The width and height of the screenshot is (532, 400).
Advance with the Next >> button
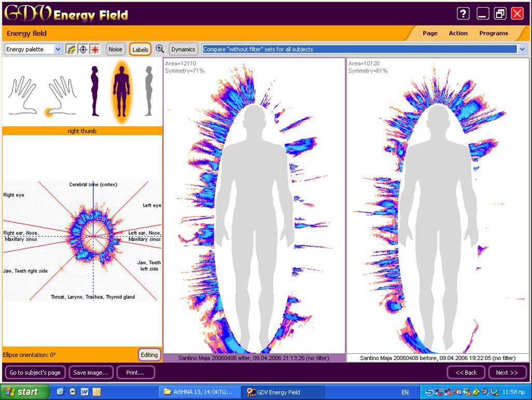coord(507,372)
